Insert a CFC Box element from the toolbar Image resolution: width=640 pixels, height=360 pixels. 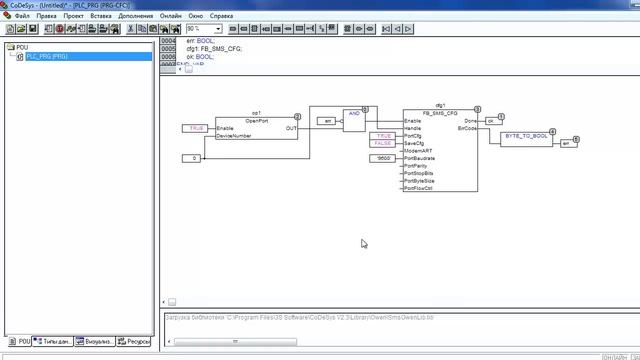point(255,29)
